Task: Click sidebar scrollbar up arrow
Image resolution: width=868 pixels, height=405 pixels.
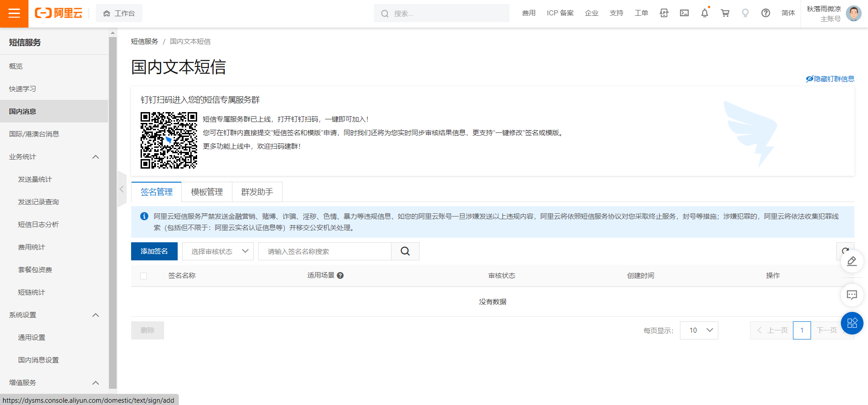Action: click(113, 33)
